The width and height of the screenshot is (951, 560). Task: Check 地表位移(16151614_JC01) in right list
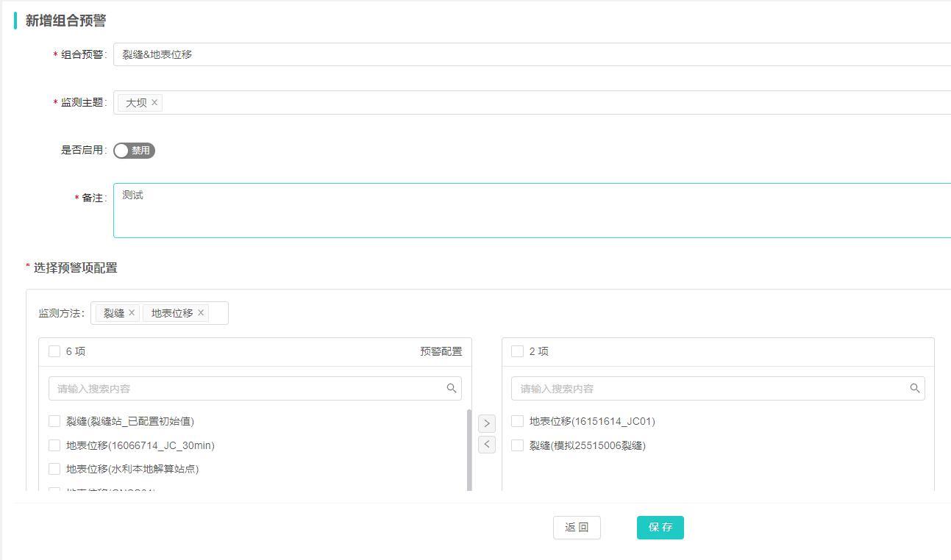(x=517, y=421)
